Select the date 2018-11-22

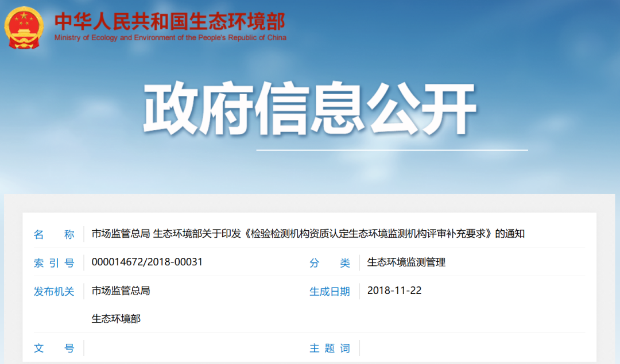(x=394, y=291)
